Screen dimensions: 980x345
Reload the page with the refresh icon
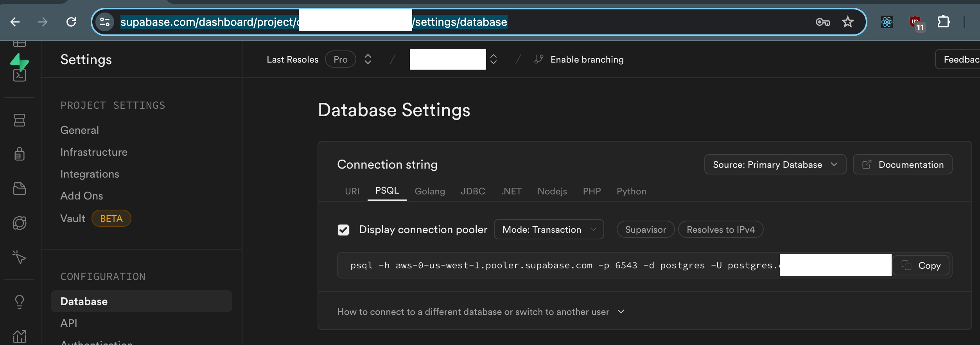click(71, 22)
